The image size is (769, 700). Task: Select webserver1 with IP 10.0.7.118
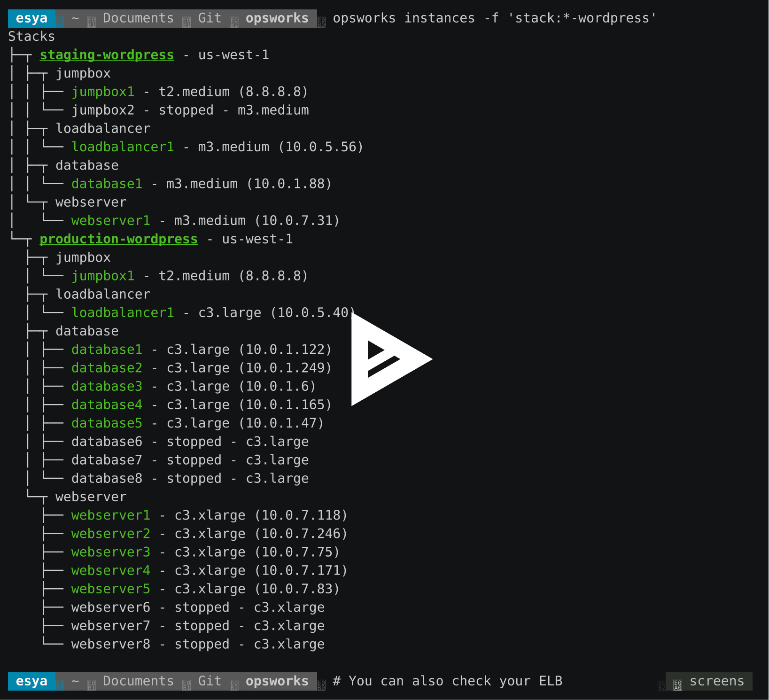pos(210,515)
